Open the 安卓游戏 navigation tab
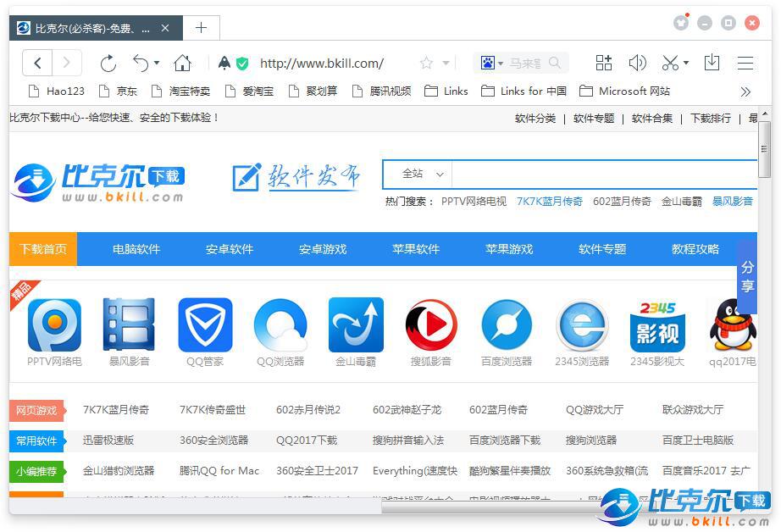Screen dimensions: 781x532 tap(322, 249)
